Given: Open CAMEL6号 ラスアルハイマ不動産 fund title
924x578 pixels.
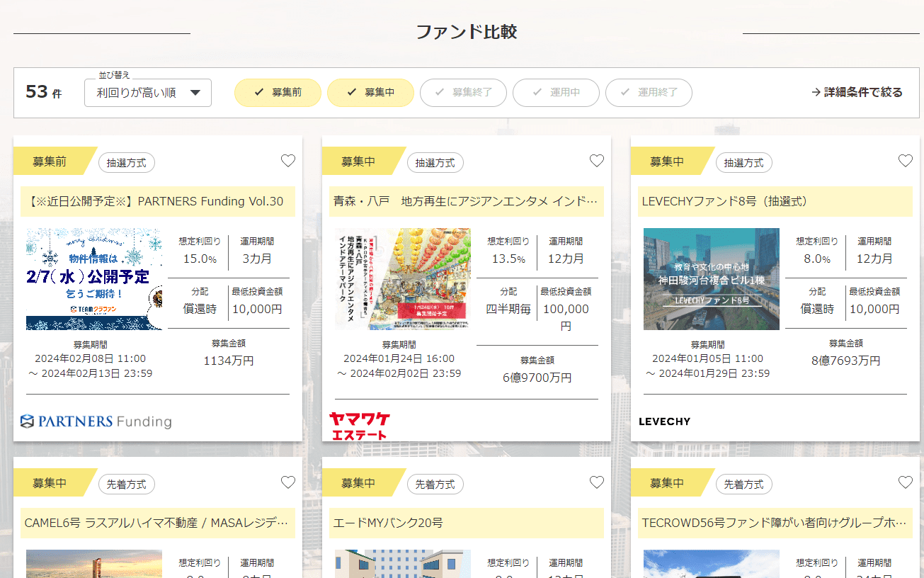Looking at the screenshot, I should tap(158, 523).
